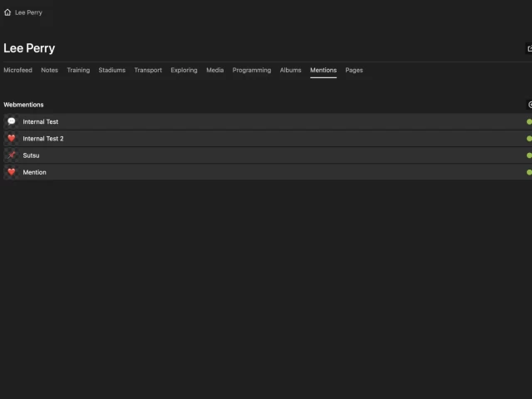Switch to the Microfeed tab
This screenshot has height=399, width=532.
(x=17, y=71)
